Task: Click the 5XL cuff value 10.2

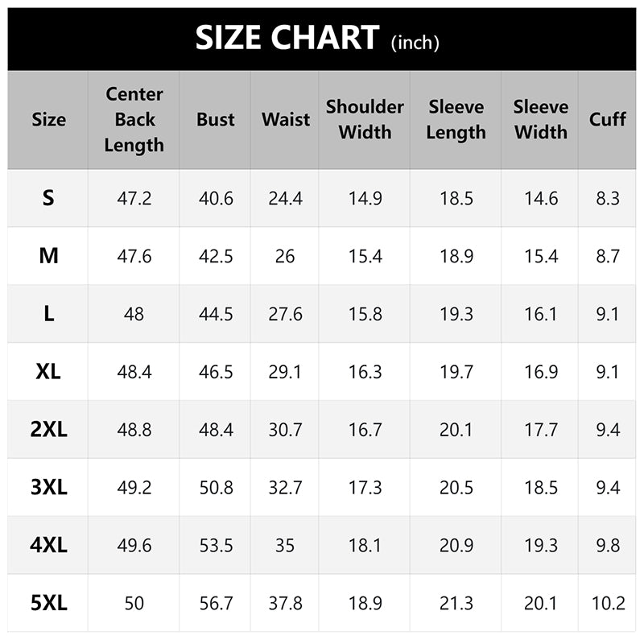Action: coord(608,603)
